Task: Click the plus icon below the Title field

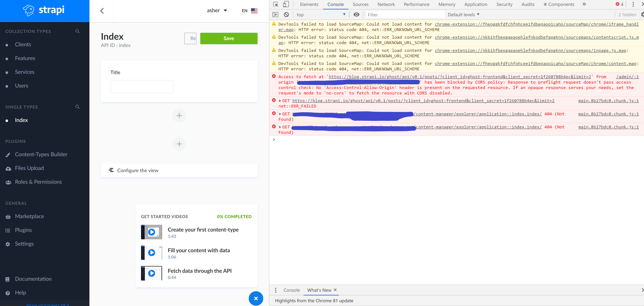Action: coord(179,115)
